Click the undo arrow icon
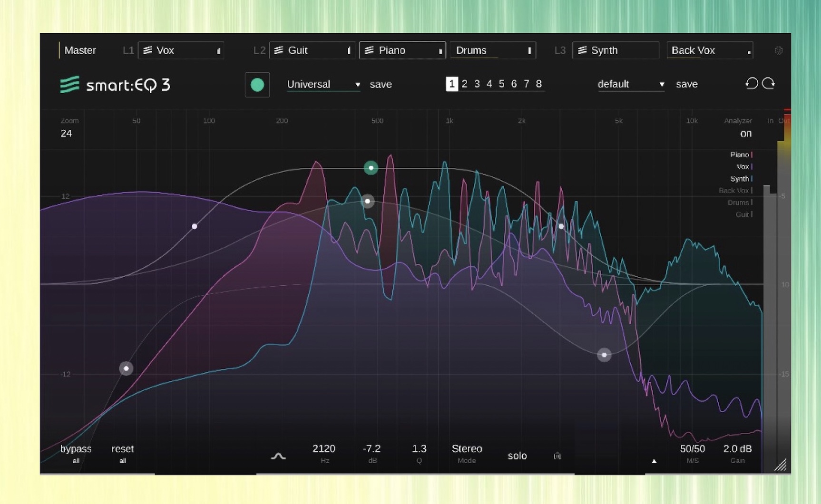Image resolution: width=821 pixels, height=504 pixels. coord(752,84)
